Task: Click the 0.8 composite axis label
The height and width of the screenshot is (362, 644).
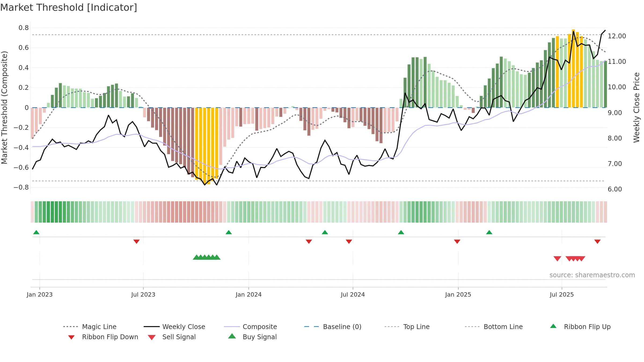Action: coord(24,28)
